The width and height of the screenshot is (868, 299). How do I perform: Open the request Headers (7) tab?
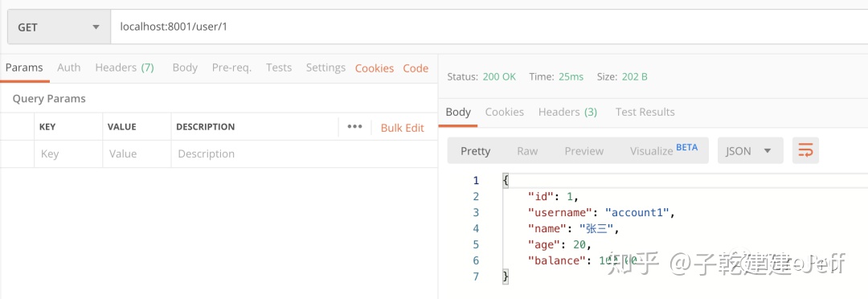[x=125, y=68]
